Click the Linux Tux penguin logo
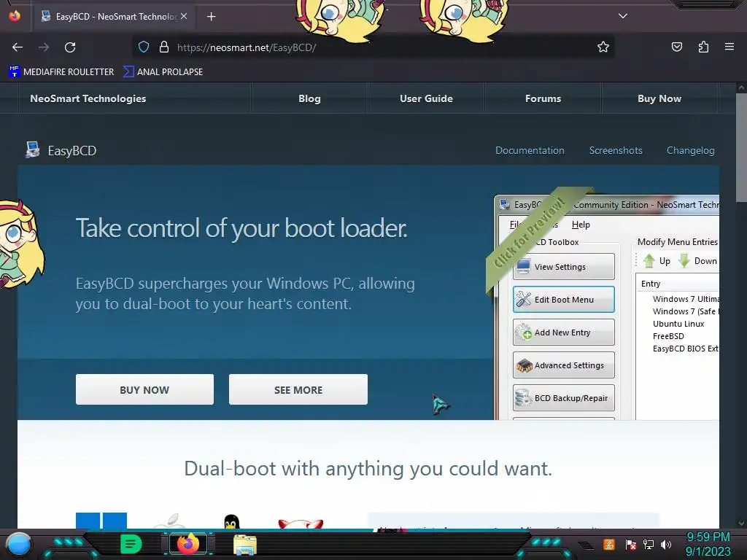The height and width of the screenshot is (560, 747). tap(231, 522)
